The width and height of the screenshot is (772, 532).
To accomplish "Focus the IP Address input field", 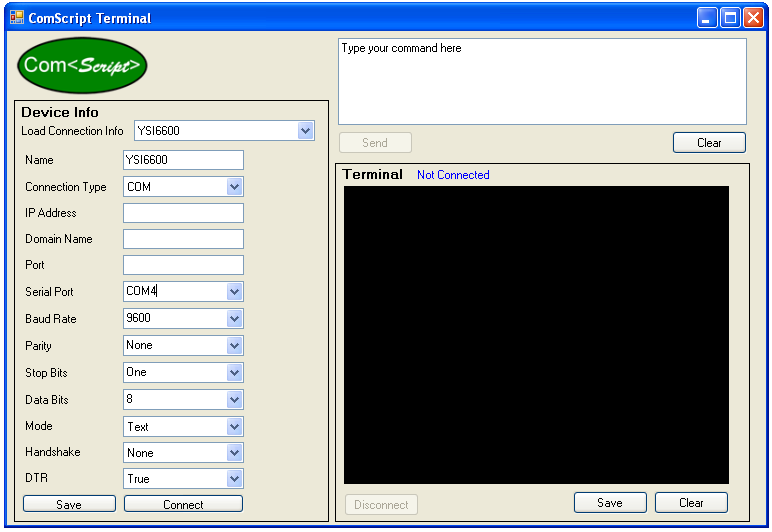I will click(x=183, y=213).
